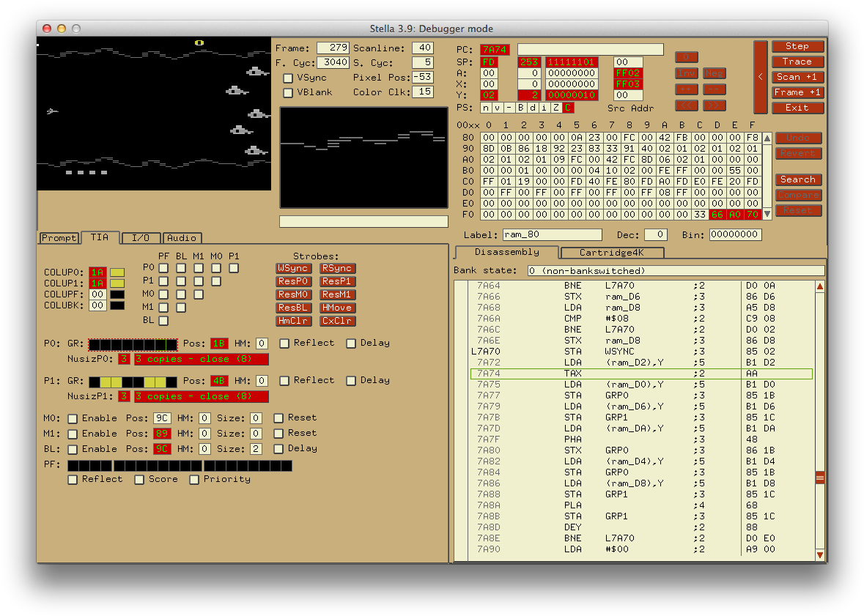The width and height of the screenshot is (864, 616).
Task: Open the NusizP0 copies dropdown
Action: pyautogui.click(x=201, y=359)
